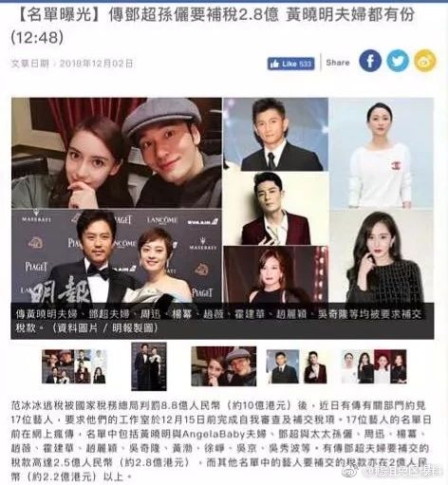Share article via Weibo icon
448x485 pixels.
tap(425, 61)
